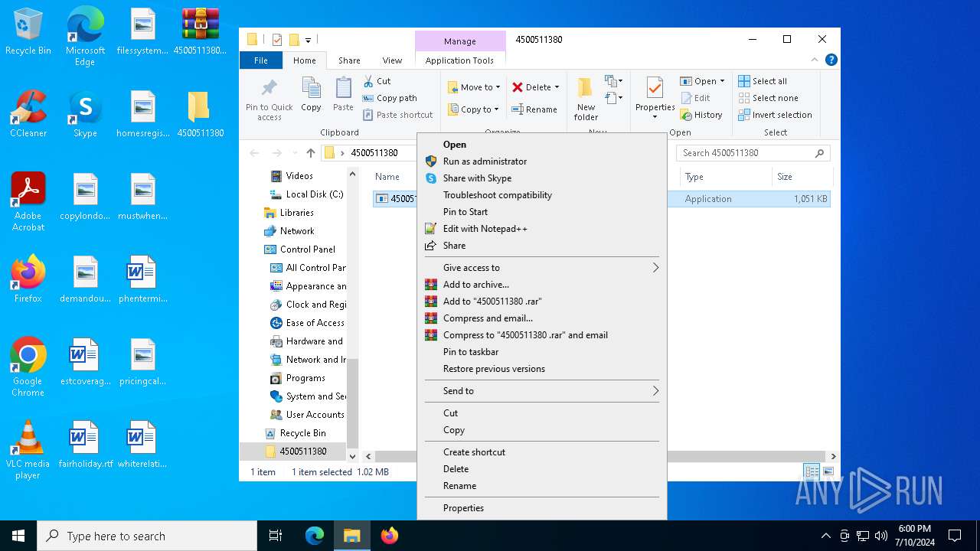This screenshot has height=551, width=980.
Task: Select Libraries in navigation pane
Action: pos(296,213)
